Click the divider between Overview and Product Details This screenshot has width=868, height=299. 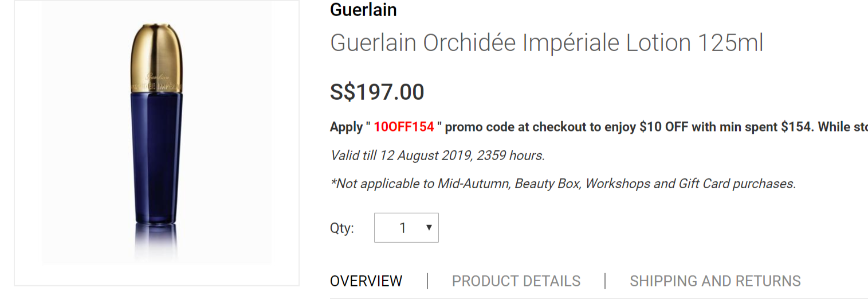click(427, 281)
